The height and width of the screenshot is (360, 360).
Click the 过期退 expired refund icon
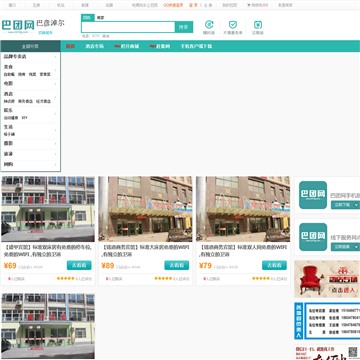click(x=258, y=25)
